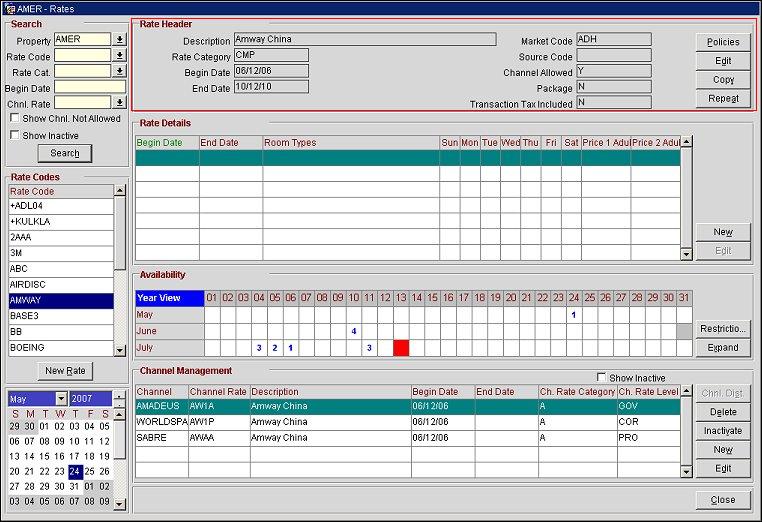Image resolution: width=762 pixels, height=522 pixels.
Task: Click the Expand availability button
Action: pyautogui.click(x=723, y=348)
